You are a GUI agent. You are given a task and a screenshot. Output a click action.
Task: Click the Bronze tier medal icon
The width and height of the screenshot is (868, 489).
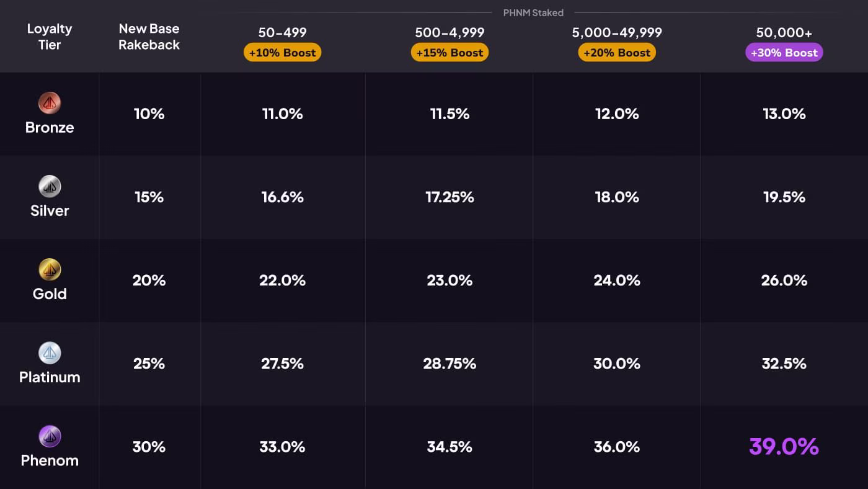pos(50,103)
